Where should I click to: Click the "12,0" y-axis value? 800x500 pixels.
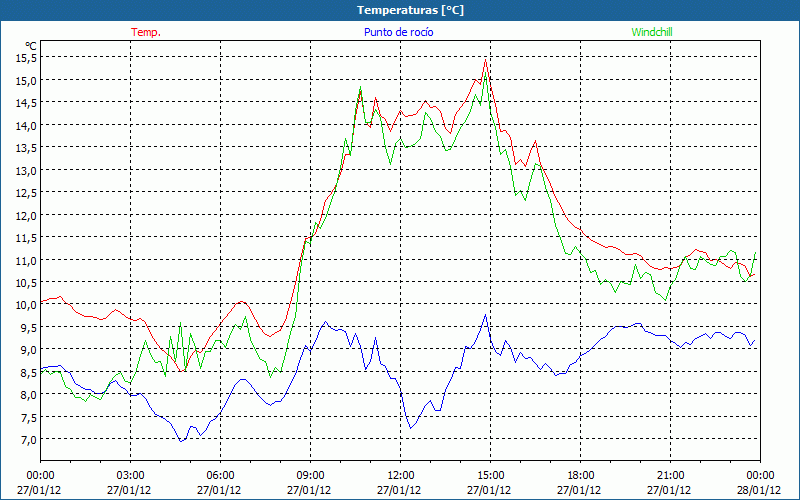click(x=27, y=215)
